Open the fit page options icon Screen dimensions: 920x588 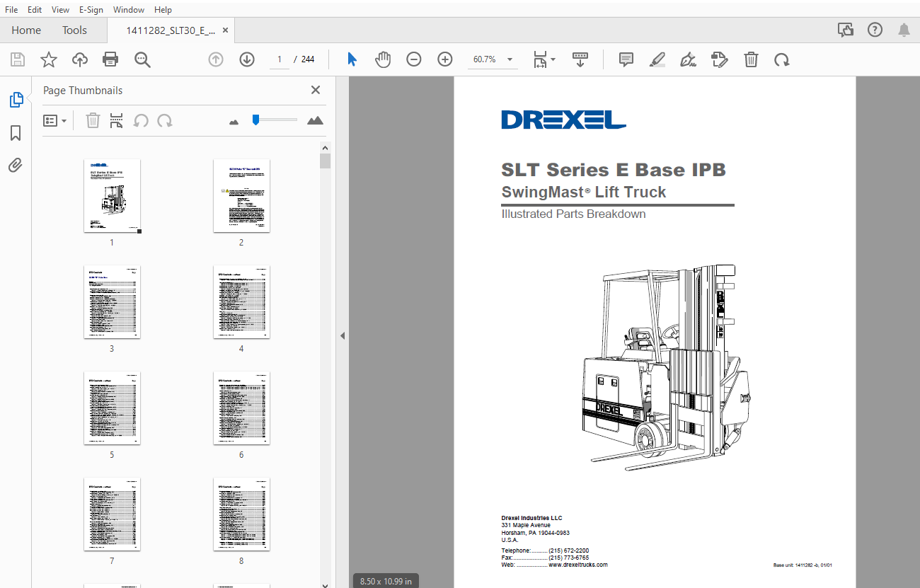(x=544, y=59)
